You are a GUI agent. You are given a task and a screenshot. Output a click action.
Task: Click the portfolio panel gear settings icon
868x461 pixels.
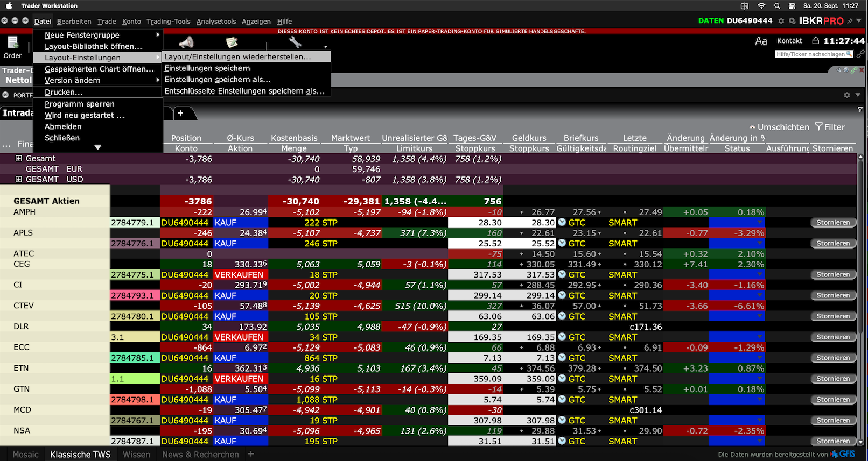tap(846, 95)
